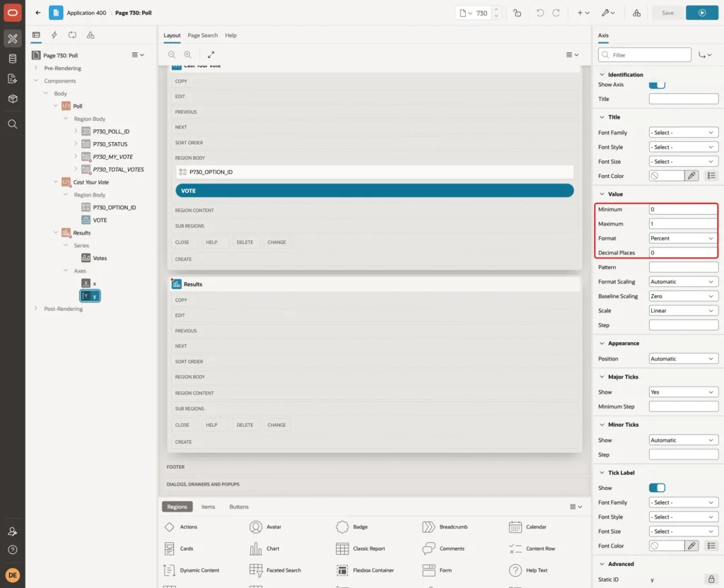Switch to the Page Search tab
This screenshot has width=724, height=588.
click(x=202, y=35)
